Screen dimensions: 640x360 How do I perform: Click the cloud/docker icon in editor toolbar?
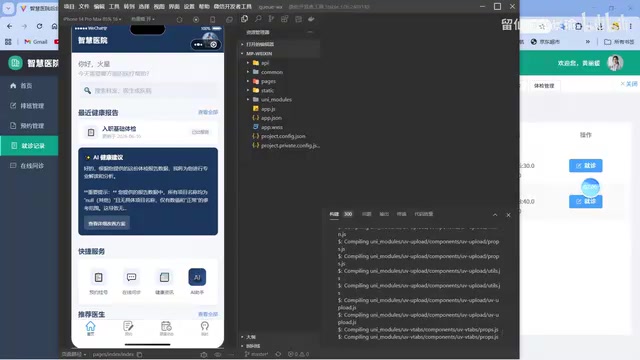pos(311,19)
